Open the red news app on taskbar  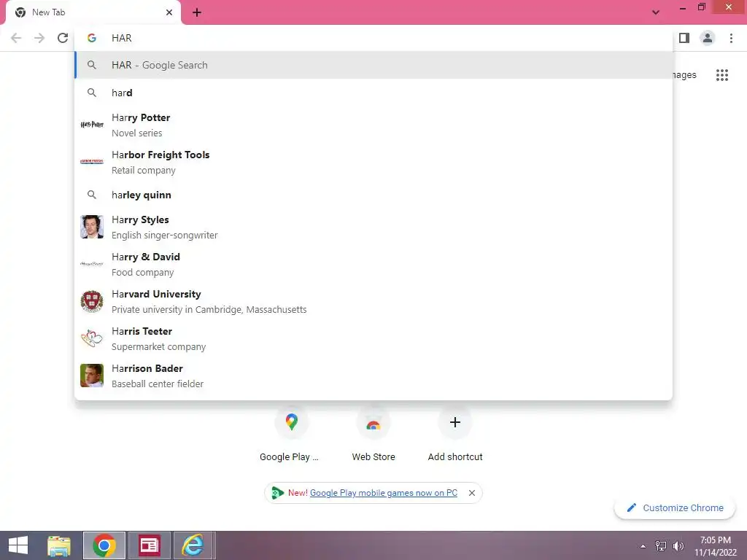149,545
